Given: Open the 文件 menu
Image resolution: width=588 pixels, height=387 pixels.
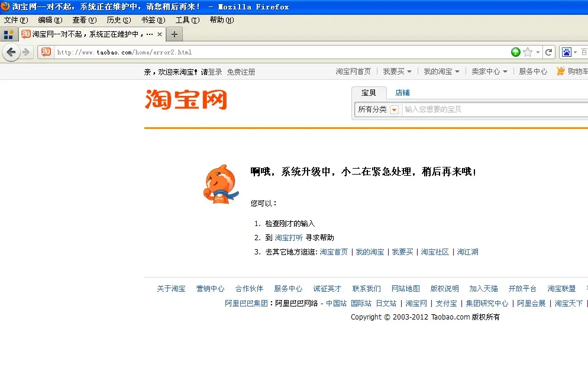Looking at the screenshot, I should coord(16,20).
